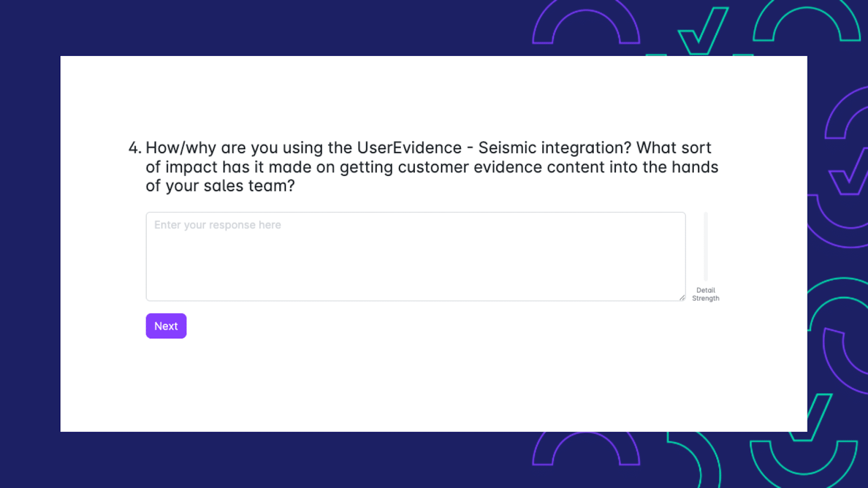Click the question number 4
The height and width of the screenshot is (488, 868).
(135, 147)
